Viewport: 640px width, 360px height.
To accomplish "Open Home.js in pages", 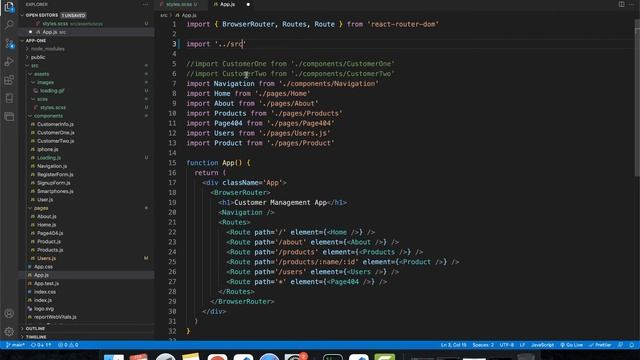I will point(47,225).
